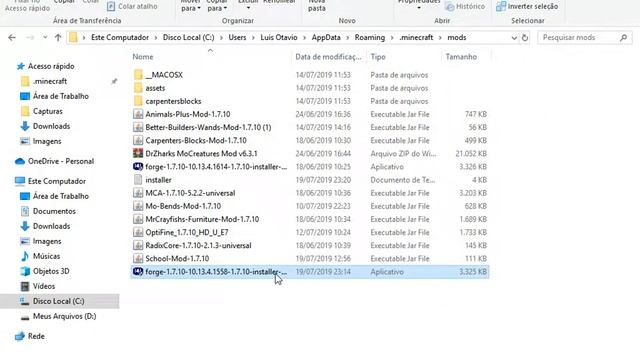
Task: Select Carpenters-Blocks-Mod-1.7.10 jar icon
Action: click(138, 140)
